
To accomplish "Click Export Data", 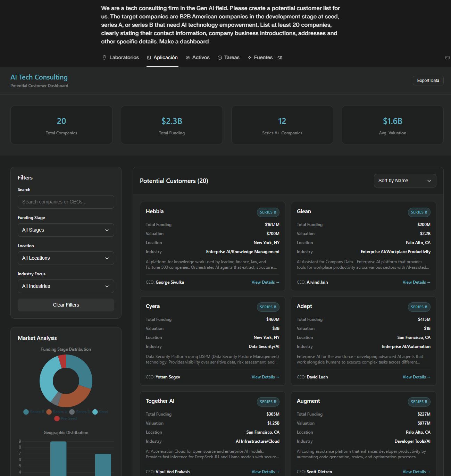I will [x=428, y=80].
